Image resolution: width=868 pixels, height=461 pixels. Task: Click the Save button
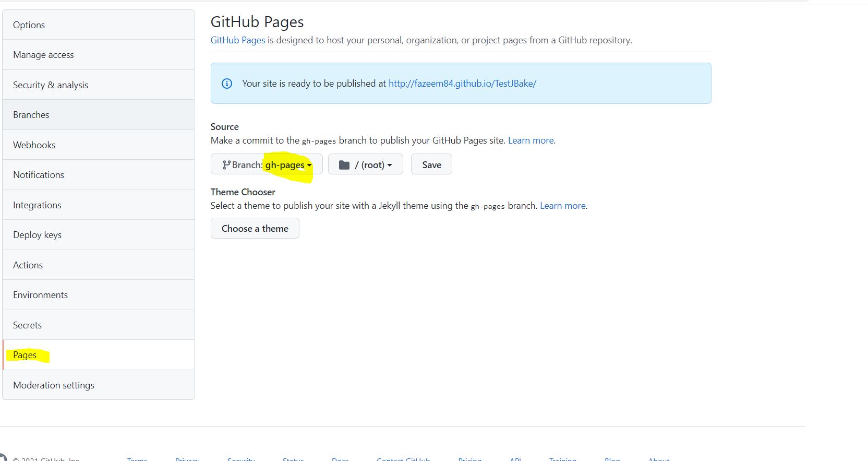(x=431, y=164)
